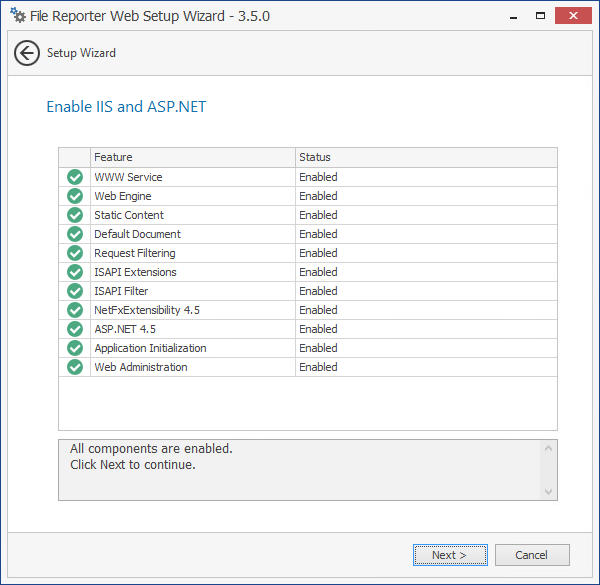
Task: Click green check icon for WWW Service
Action: pos(75,177)
